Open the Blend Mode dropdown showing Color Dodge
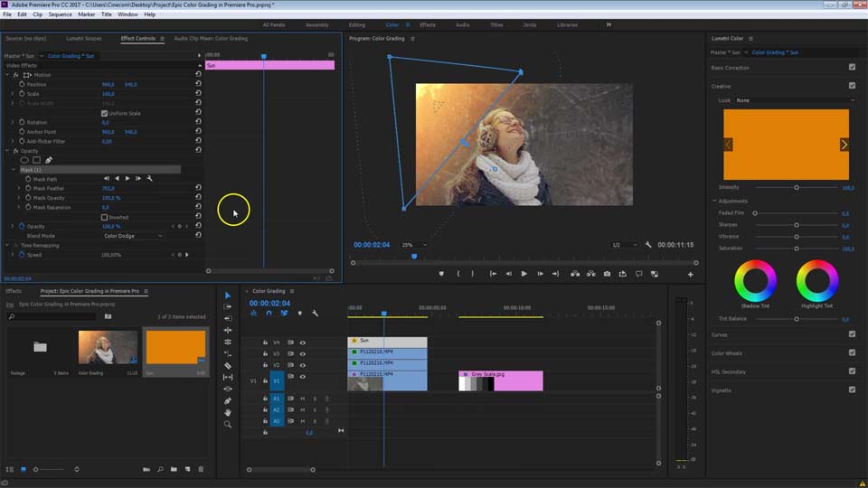This screenshot has width=868, height=488. (x=133, y=236)
